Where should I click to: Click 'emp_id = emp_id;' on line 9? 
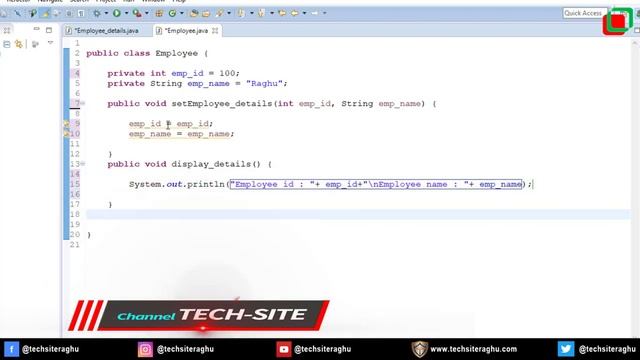point(171,124)
